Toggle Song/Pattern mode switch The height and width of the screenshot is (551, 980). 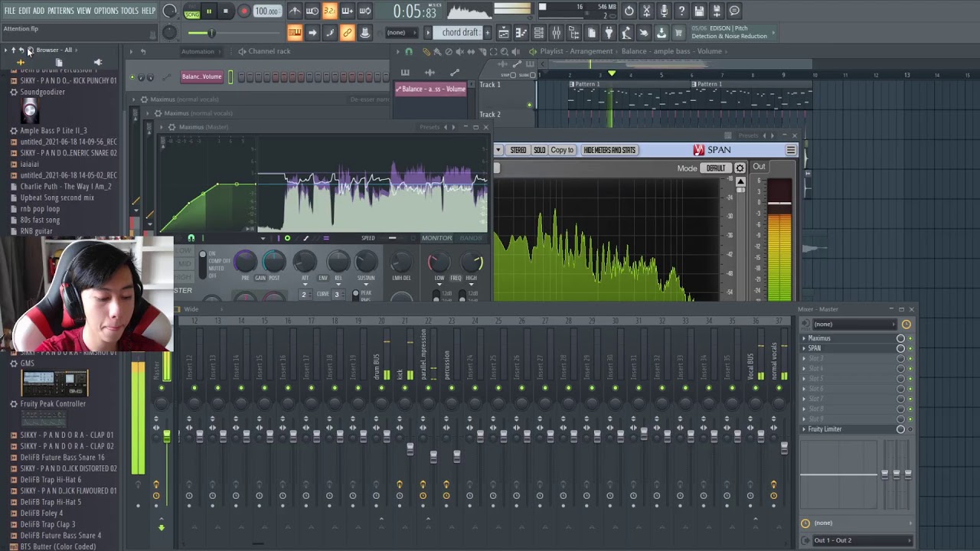pos(191,11)
